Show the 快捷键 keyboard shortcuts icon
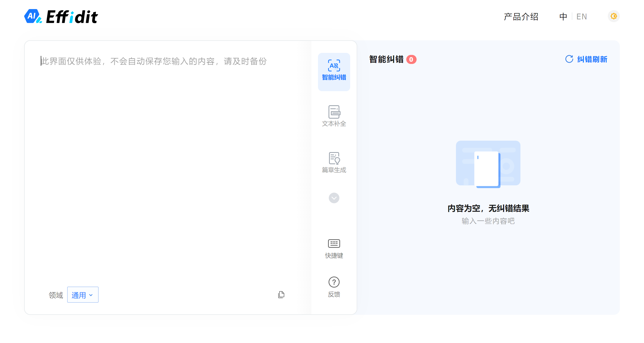644x343 pixels. (x=334, y=244)
